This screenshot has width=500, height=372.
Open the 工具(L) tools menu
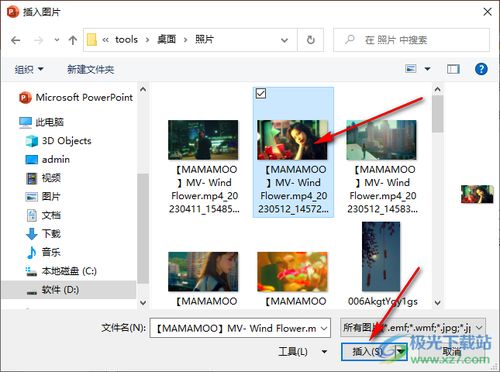[303, 352]
